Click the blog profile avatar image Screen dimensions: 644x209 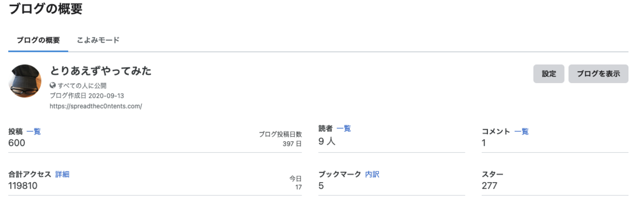[25, 81]
